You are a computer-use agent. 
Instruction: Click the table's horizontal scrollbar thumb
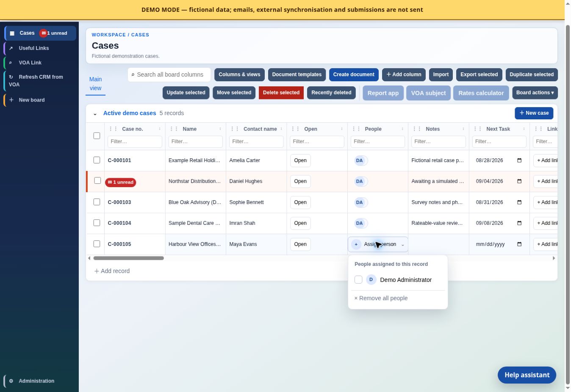click(x=128, y=258)
